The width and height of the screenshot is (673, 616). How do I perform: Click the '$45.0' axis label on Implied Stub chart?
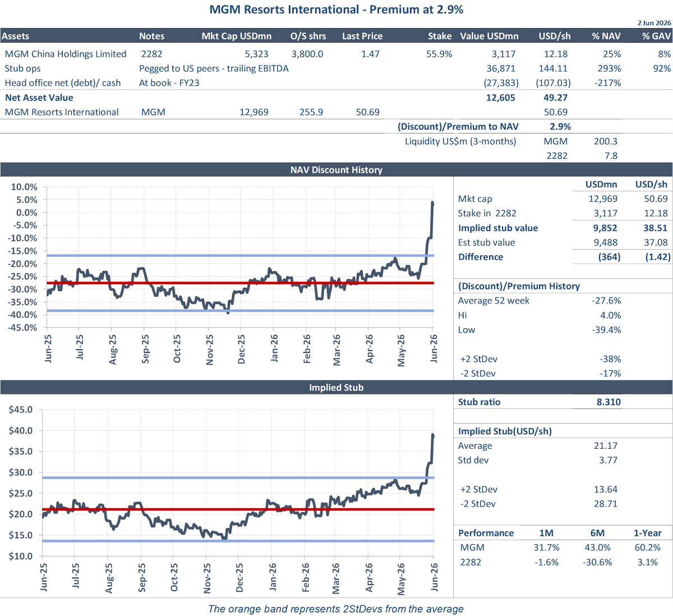(21, 410)
